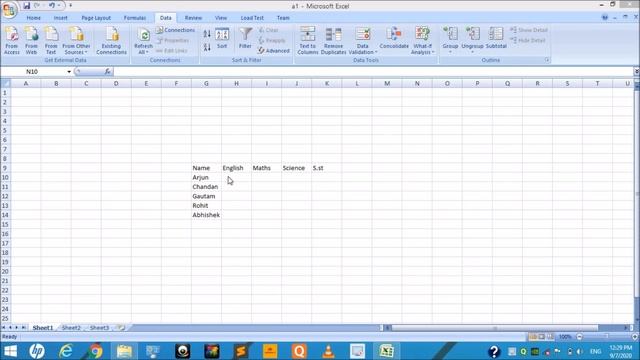Zoom out with the minus button

579,337
